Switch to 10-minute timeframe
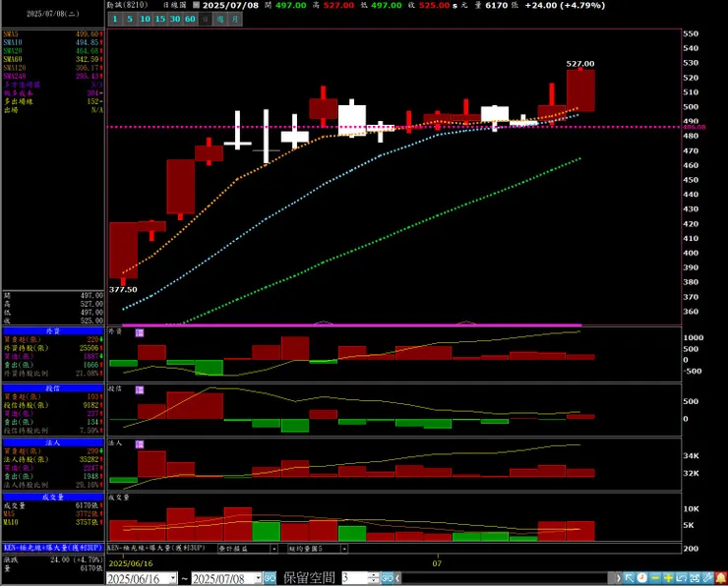728x586 pixels. [146, 19]
